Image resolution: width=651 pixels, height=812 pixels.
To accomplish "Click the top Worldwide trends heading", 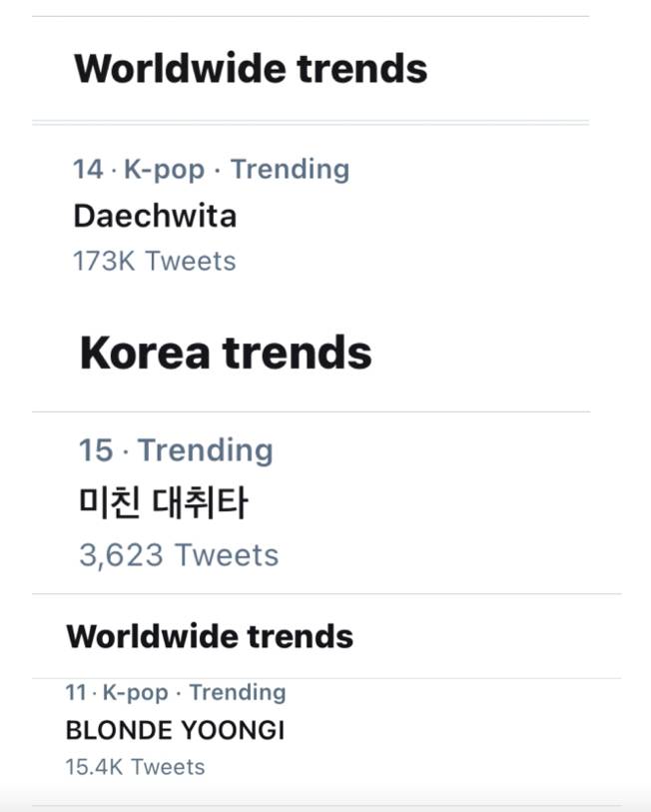I will pos(253,68).
